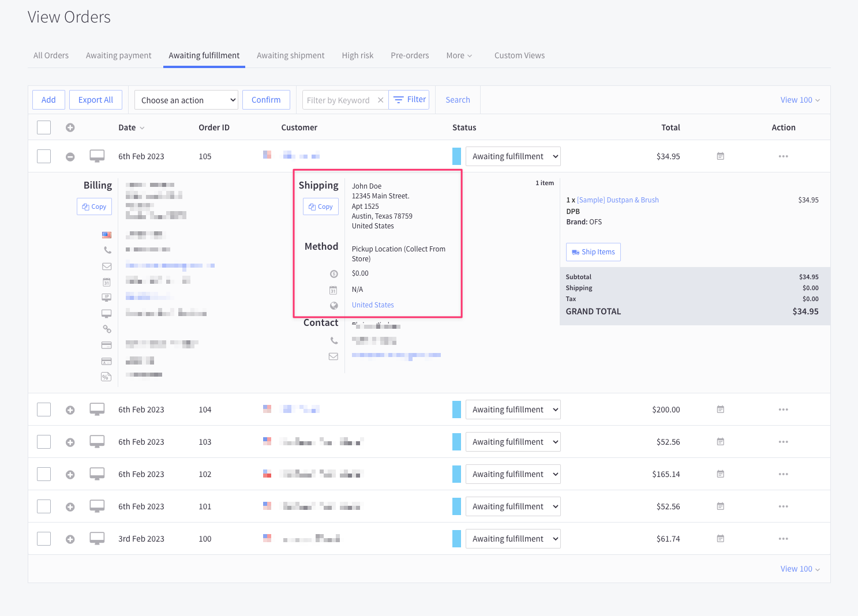Screen dimensions: 858x616
Task: Select checkbox for order 105
Action: [44, 156]
